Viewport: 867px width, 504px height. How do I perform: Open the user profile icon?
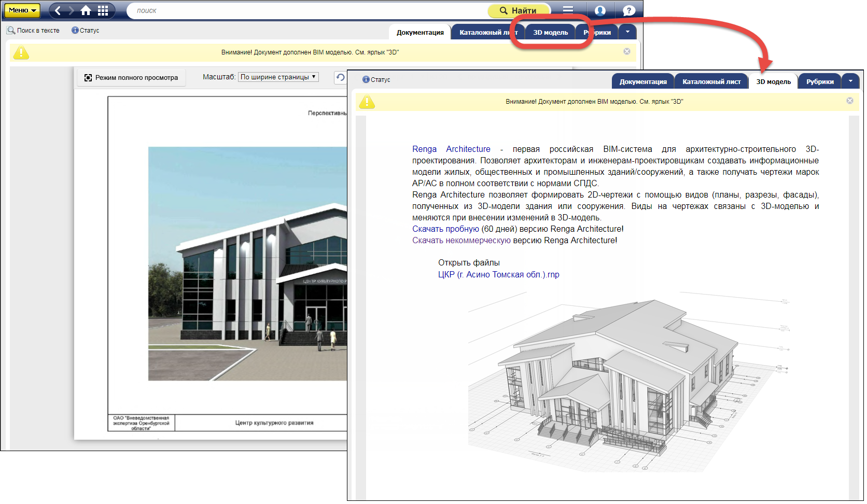600,10
